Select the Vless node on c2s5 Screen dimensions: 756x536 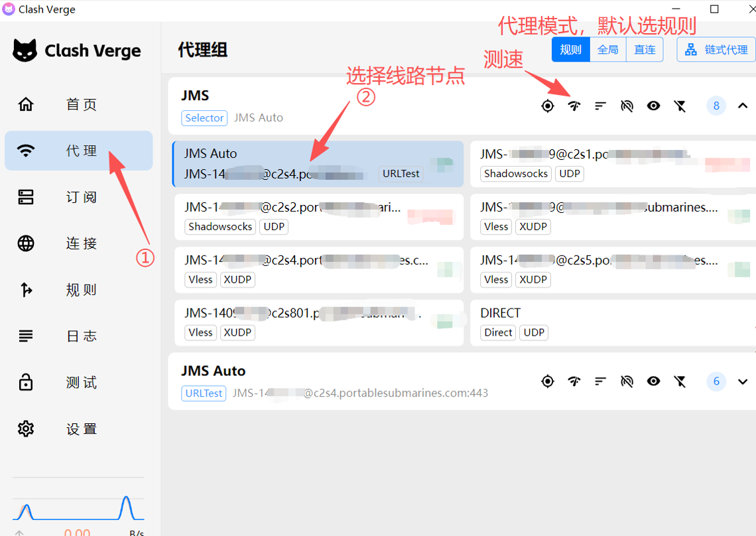[613, 270]
